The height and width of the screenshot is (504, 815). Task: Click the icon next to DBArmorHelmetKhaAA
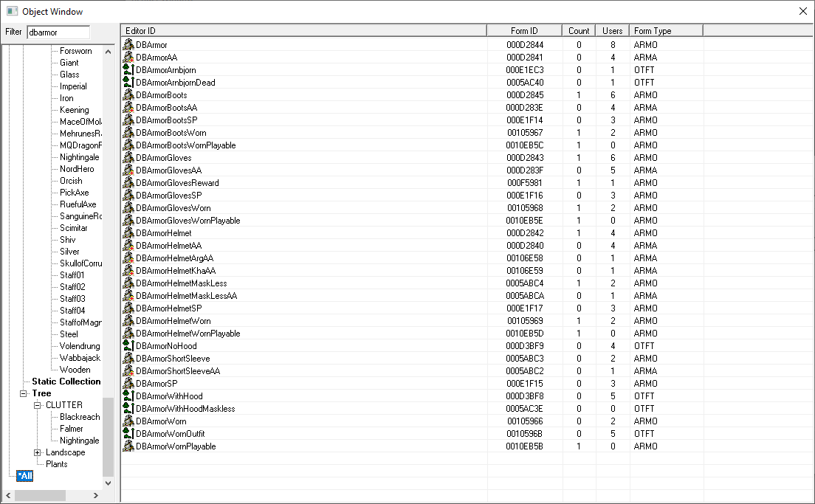point(128,270)
